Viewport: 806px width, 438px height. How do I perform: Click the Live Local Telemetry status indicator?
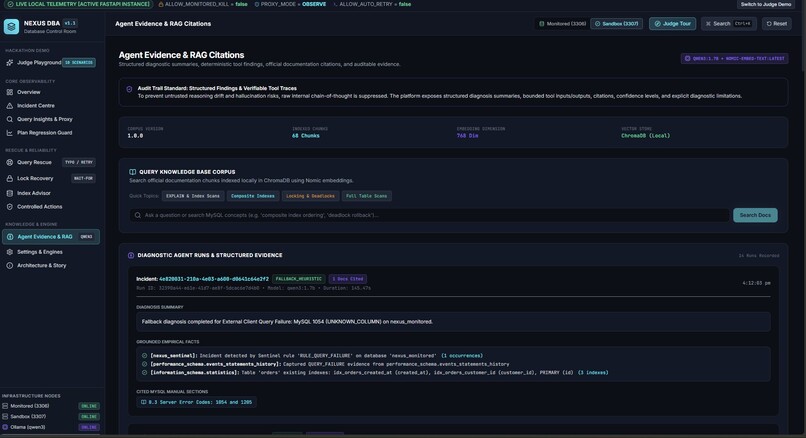click(x=79, y=4)
